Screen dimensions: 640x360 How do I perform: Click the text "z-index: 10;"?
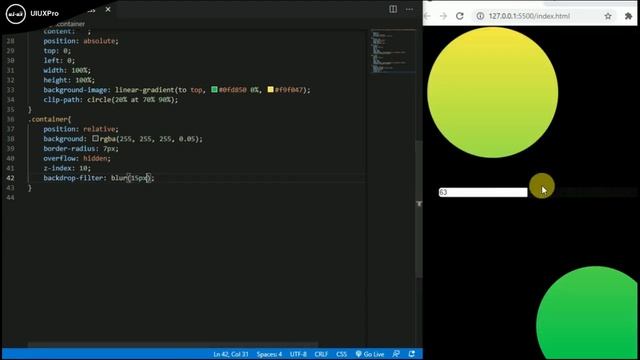[67, 168]
